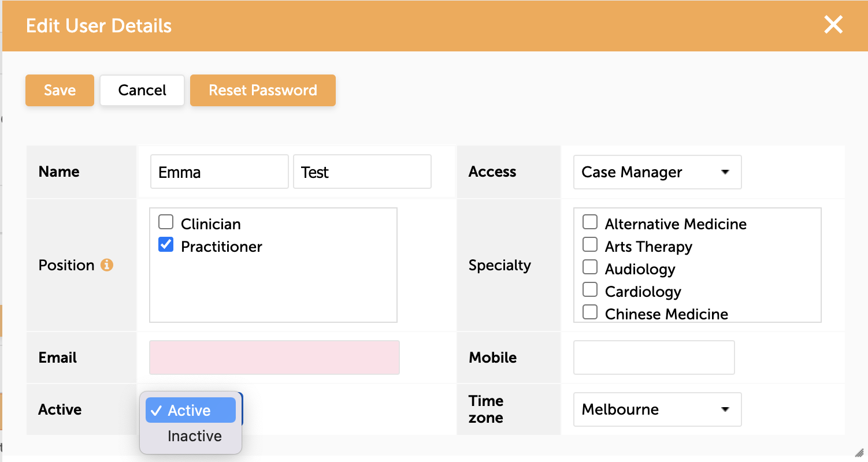Save the user details
The width and height of the screenshot is (868, 462).
pos(60,90)
